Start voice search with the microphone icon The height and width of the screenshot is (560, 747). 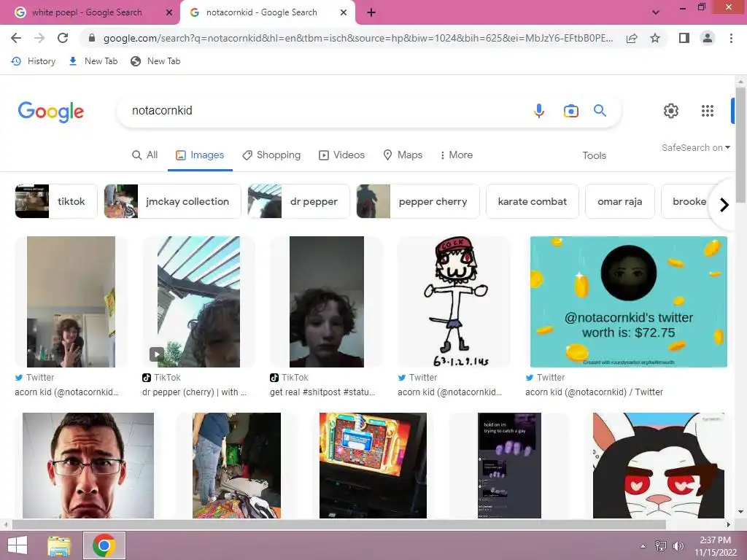point(539,111)
